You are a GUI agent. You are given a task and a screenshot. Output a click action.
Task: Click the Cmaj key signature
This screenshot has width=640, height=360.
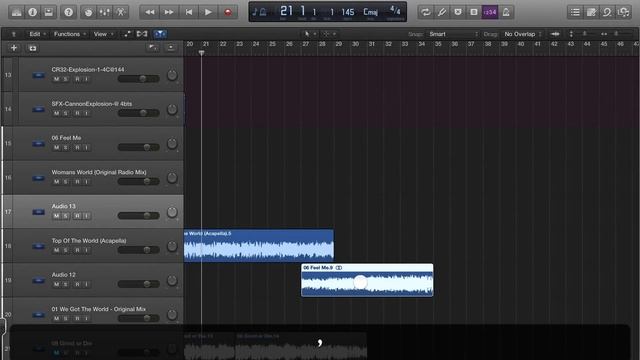coord(370,12)
